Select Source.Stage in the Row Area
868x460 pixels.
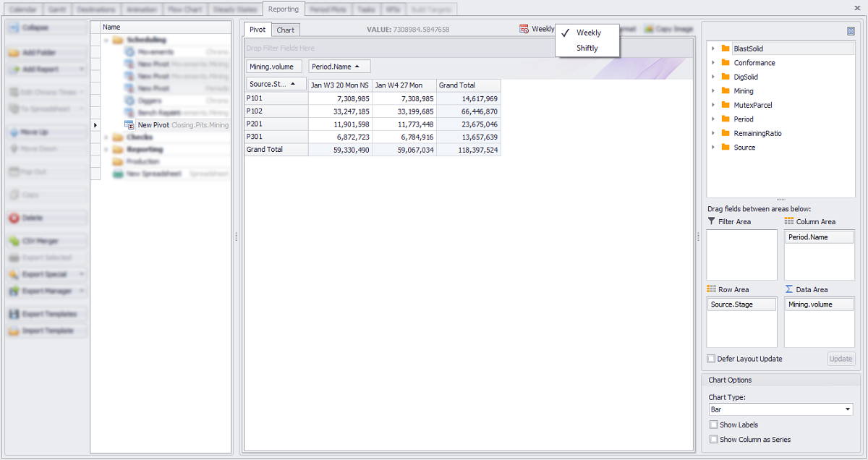click(741, 304)
